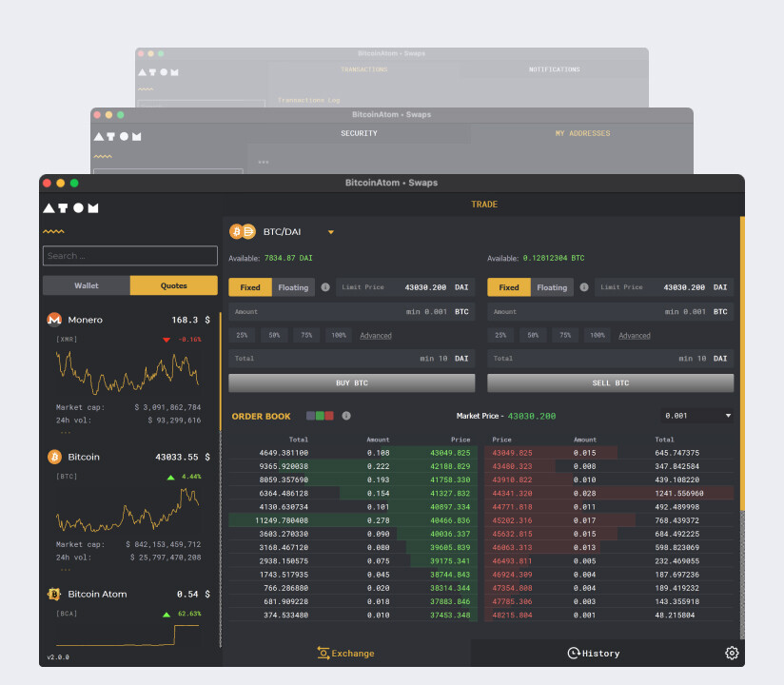Click the BTC/DAI pair coin icon
This screenshot has width=784, height=685.
point(243,231)
